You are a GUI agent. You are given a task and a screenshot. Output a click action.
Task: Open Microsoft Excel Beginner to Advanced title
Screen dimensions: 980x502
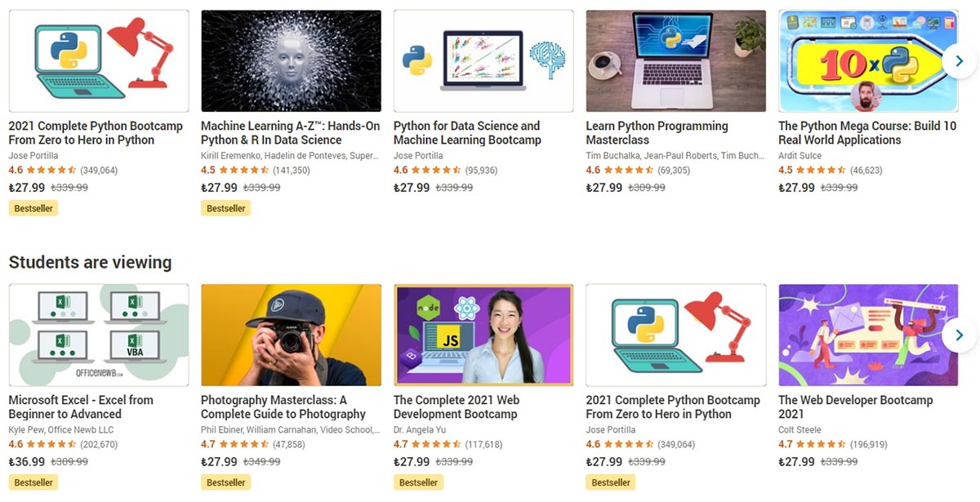(81, 407)
